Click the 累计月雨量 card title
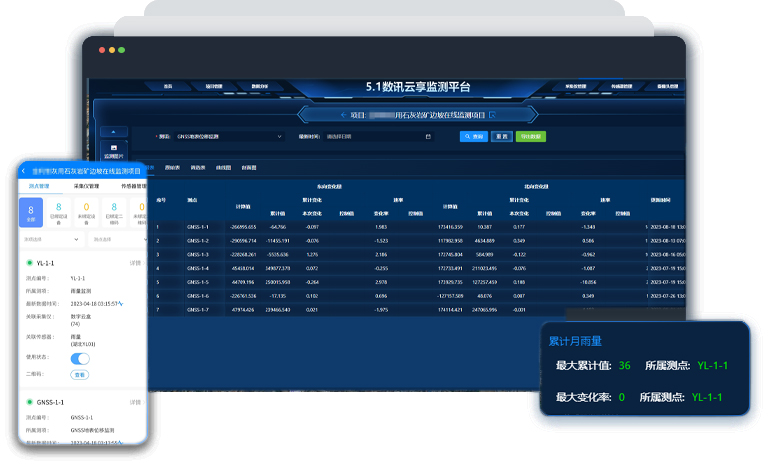 pyautogui.click(x=575, y=341)
